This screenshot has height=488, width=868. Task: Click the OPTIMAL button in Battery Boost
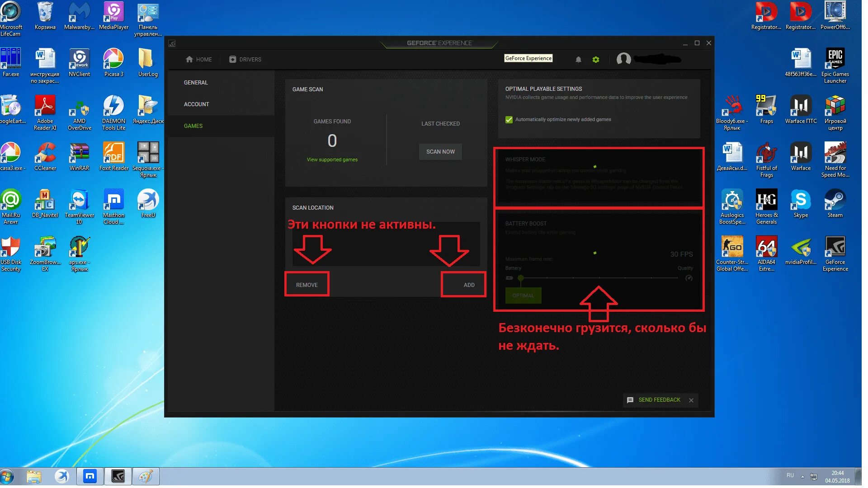coord(523,295)
